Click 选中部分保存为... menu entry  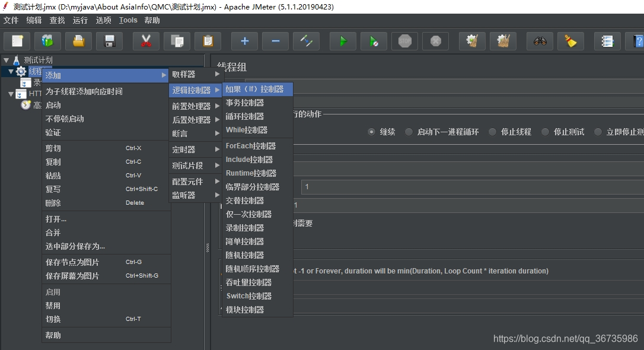click(x=106, y=246)
